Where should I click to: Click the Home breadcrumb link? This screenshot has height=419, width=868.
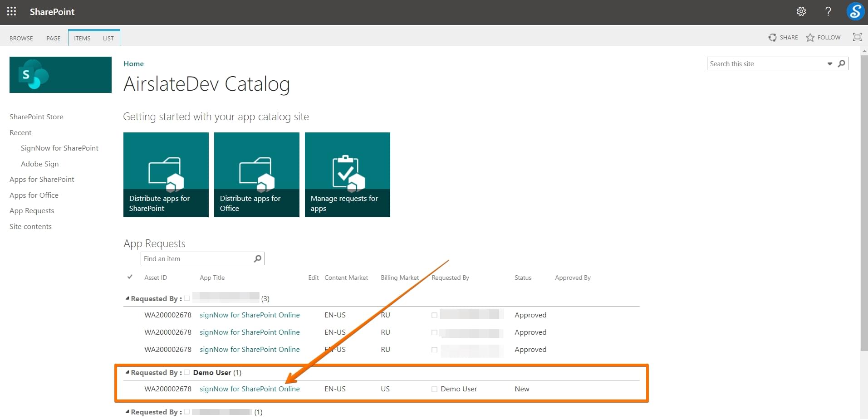pyautogui.click(x=133, y=64)
